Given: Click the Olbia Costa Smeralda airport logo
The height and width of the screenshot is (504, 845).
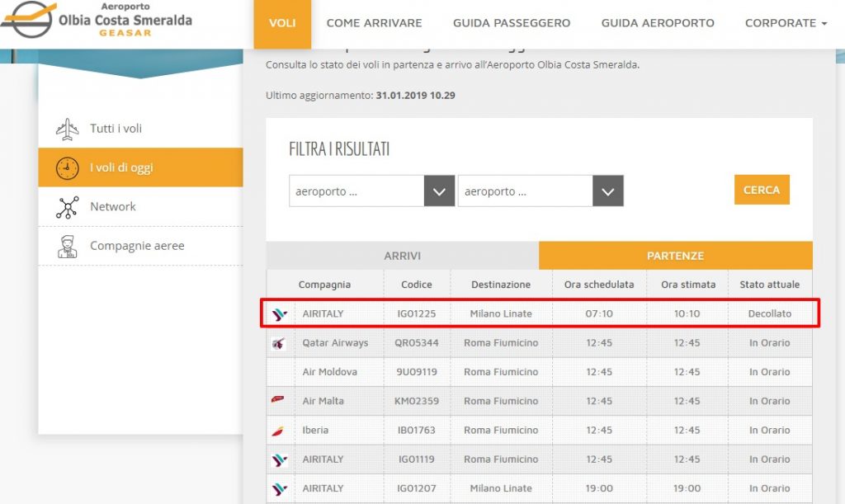Looking at the screenshot, I should pyautogui.click(x=97, y=20).
